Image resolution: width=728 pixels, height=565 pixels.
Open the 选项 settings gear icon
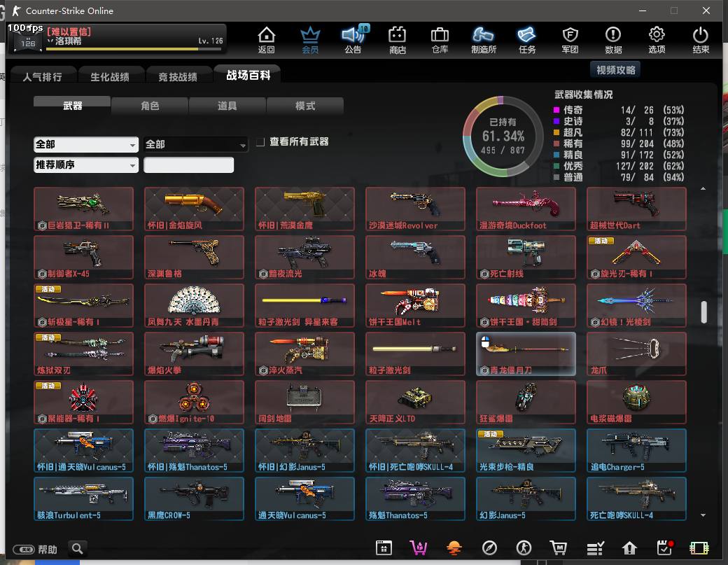coord(657,40)
